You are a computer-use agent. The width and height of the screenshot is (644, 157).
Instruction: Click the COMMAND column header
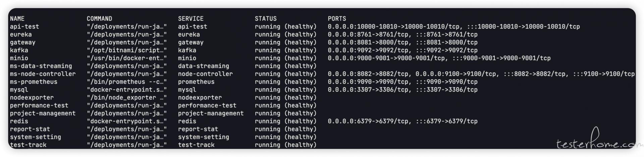tap(99, 19)
